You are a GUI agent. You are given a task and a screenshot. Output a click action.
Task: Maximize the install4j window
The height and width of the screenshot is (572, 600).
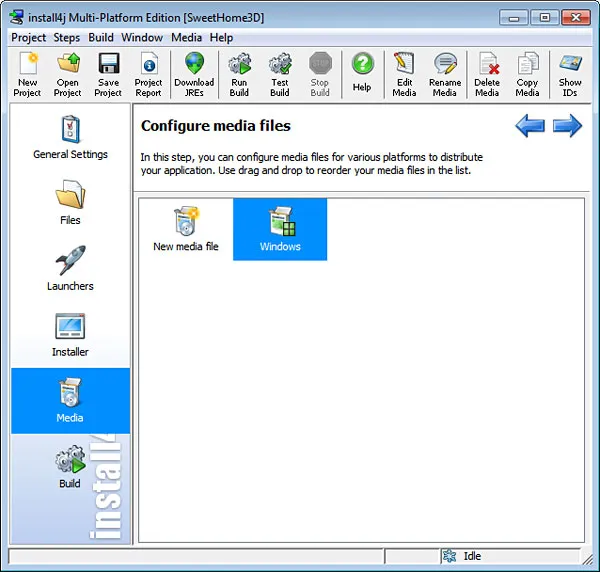click(x=545, y=18)
